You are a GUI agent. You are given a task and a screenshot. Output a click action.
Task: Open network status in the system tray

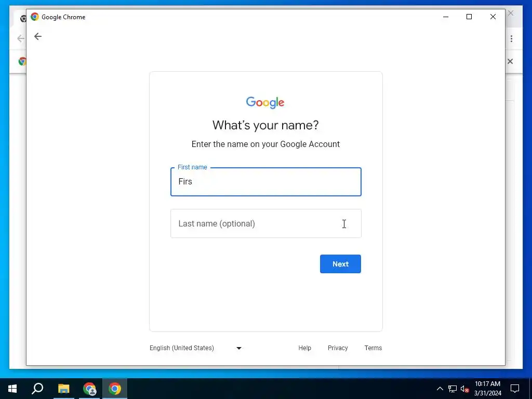[x=453, y=389]
